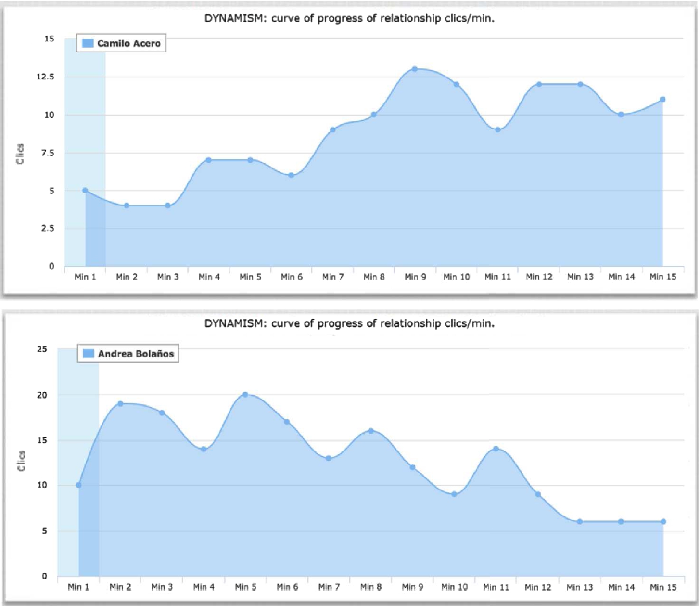The height and width of the screenshot is (606, 700).
Task: Pick Andrea Bolaños' Min 3 data point
Action: [x=162, y=413]
